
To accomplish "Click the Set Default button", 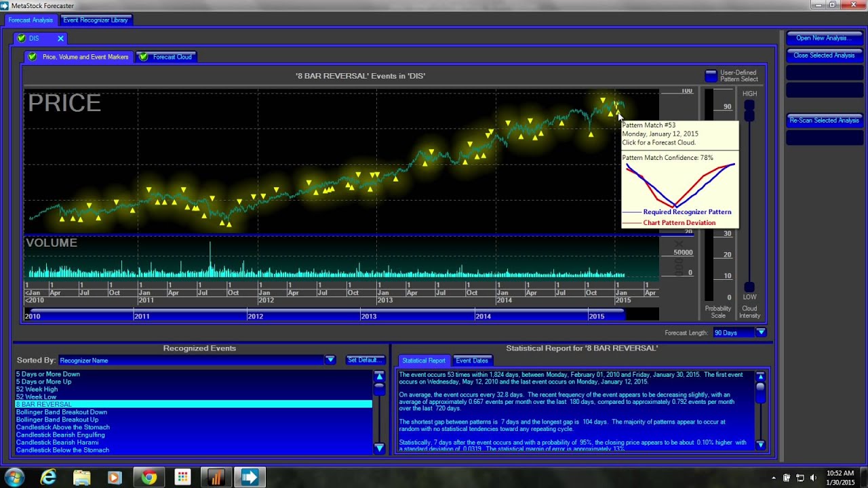I will [366, 360].
